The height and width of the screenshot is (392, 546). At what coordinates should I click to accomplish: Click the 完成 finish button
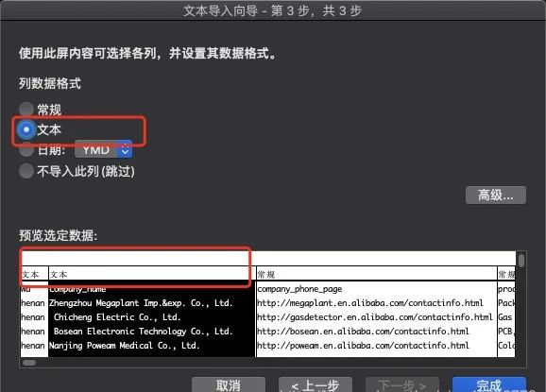489,384
